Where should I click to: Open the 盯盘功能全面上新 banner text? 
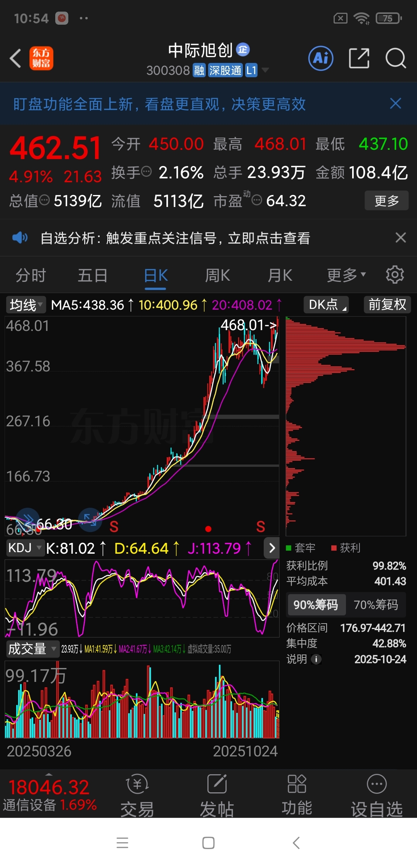159,104
